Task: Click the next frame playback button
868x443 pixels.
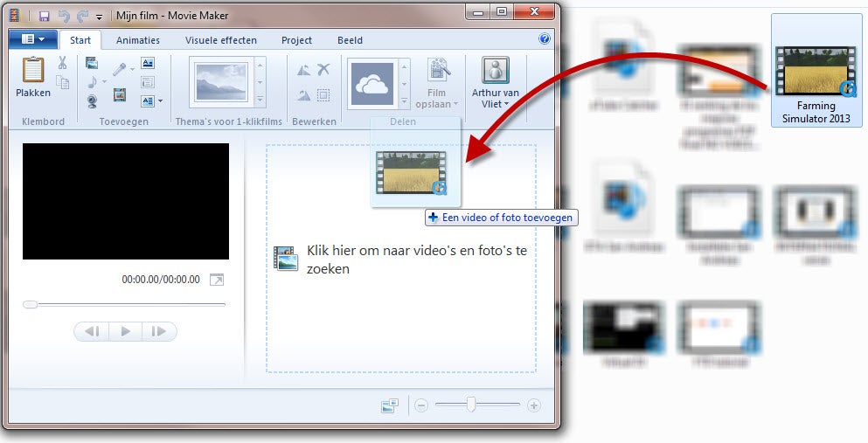Action: tap(159, 331)
